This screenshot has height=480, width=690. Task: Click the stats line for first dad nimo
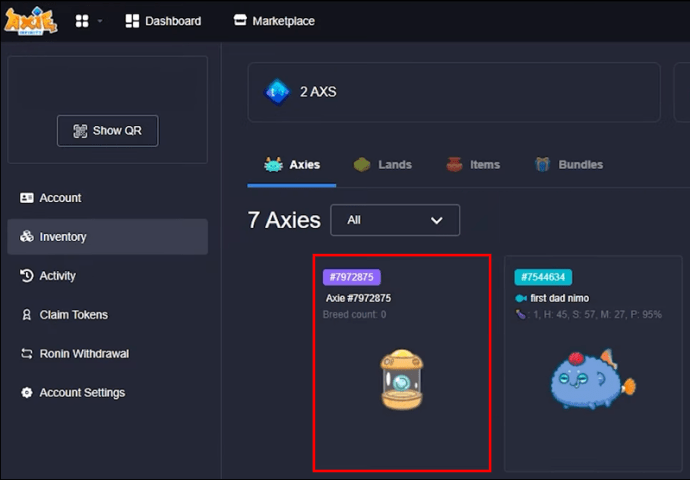click(x=588, y=315)
